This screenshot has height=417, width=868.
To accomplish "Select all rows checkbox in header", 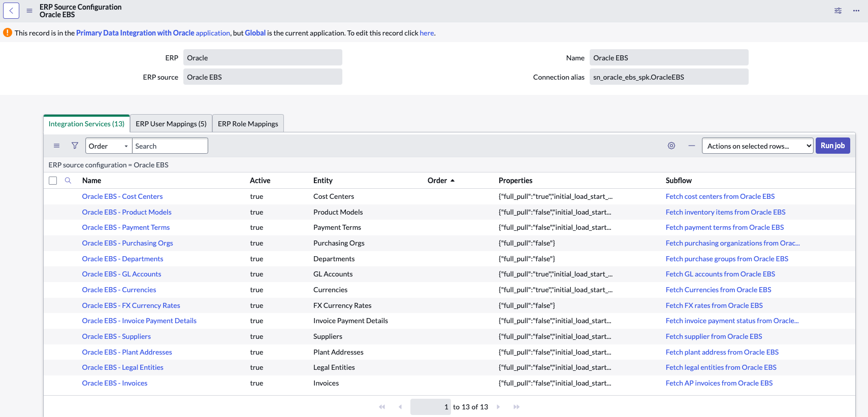I will [53, 181].
